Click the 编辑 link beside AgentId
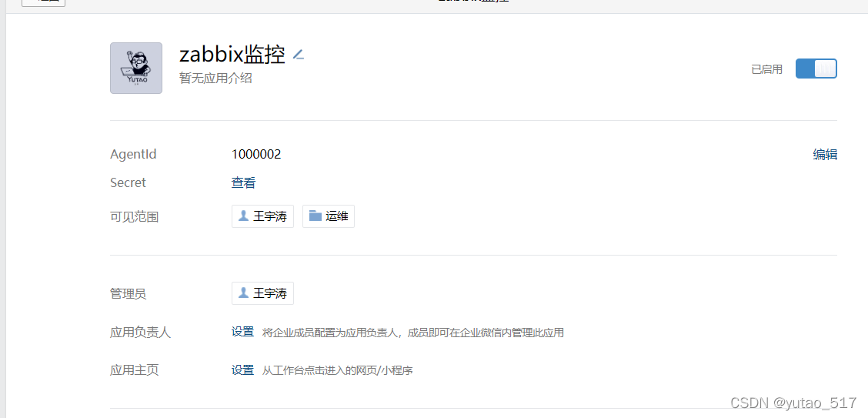 [x=825, y=155]
